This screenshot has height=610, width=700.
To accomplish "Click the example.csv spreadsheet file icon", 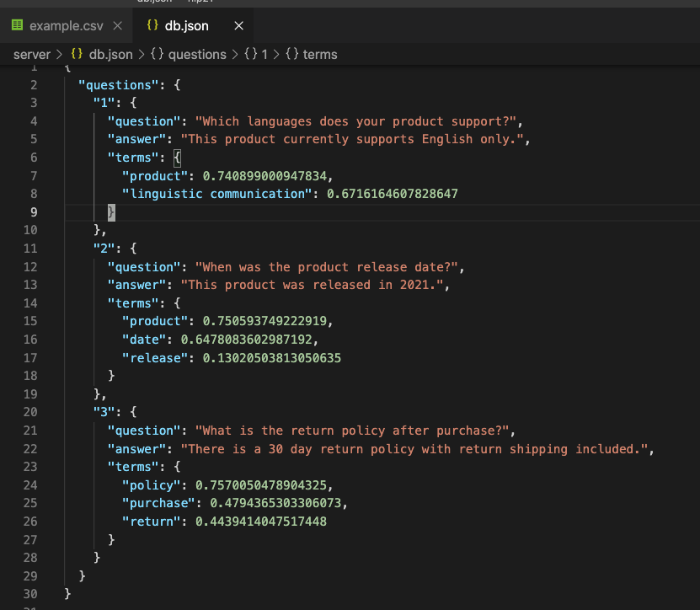I will click(x=18, y=25).
